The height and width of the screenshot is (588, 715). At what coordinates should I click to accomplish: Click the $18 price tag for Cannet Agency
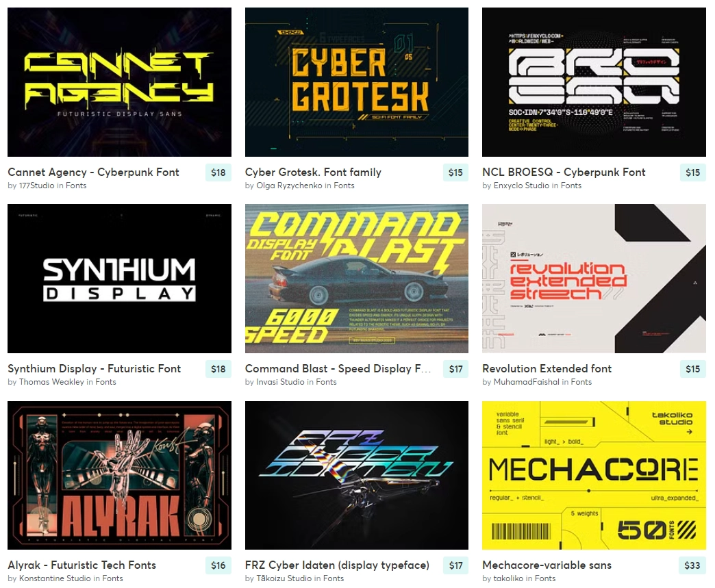(218, 172)
